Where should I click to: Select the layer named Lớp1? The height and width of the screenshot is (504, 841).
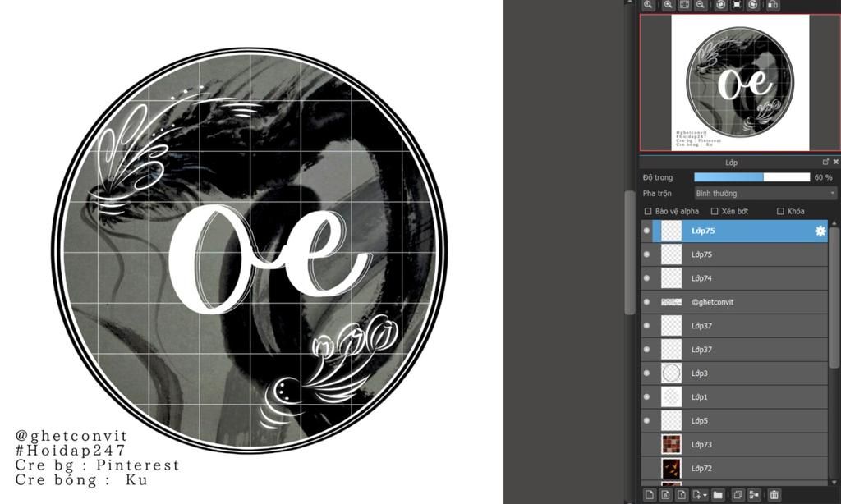click(x=699, y=396)
